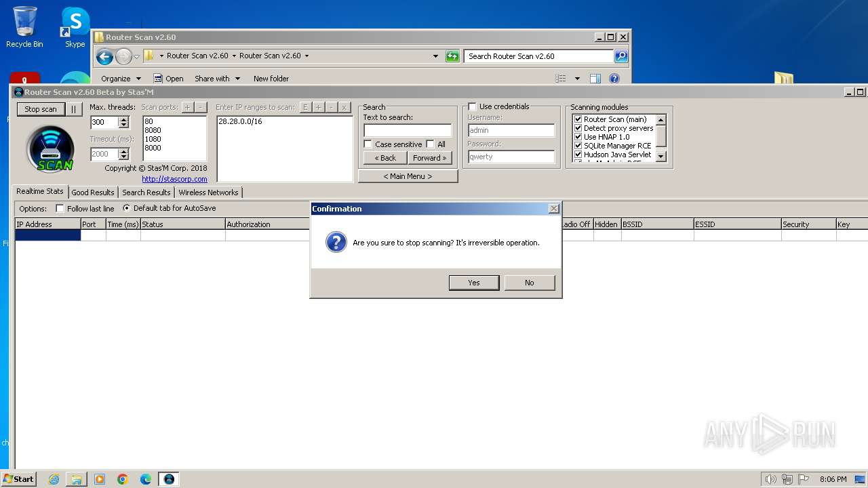
Task: Select Default tab for AutoSave radio
Action: click(126, 208)
